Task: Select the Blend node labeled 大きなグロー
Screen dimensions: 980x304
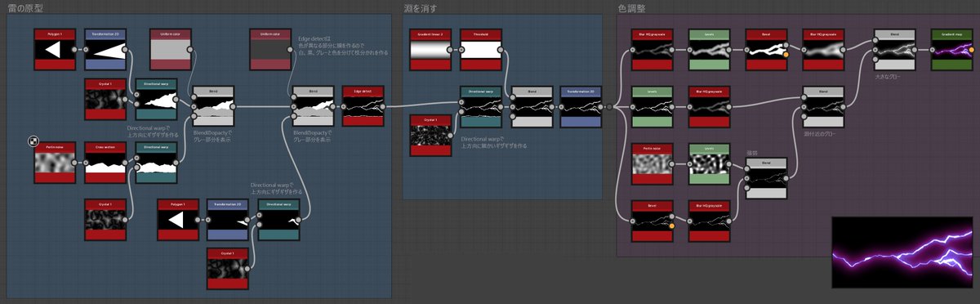Action: tap(894, 49)
